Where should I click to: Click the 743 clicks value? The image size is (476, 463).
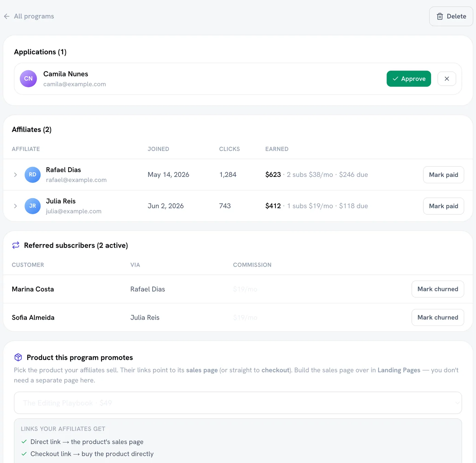pos(225,206)
